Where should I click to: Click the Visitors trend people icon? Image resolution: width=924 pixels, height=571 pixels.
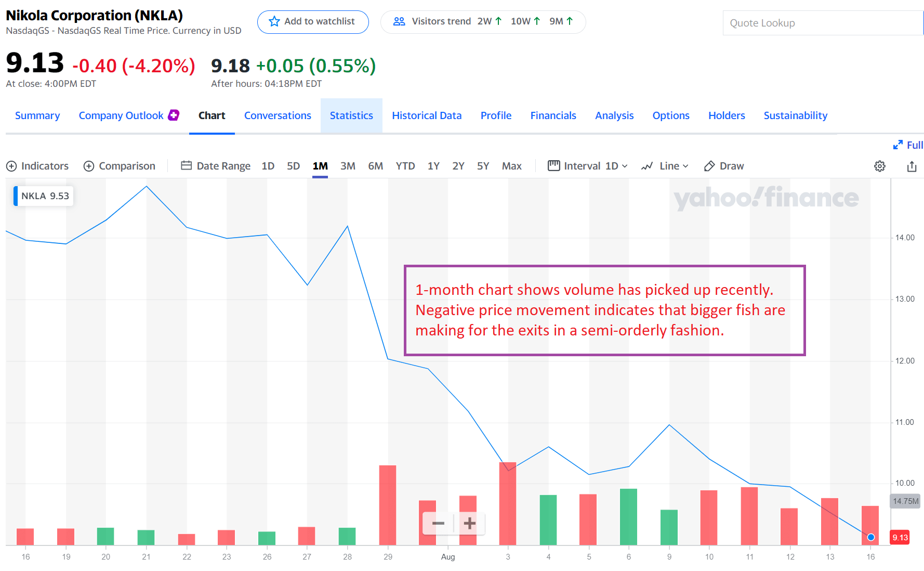tap(399, 21)
